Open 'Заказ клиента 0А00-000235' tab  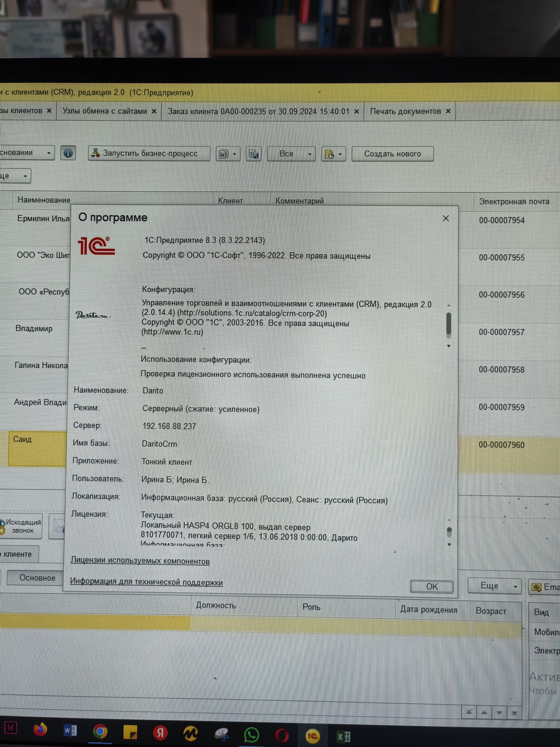pyautogui.click(x=258, y=111)
